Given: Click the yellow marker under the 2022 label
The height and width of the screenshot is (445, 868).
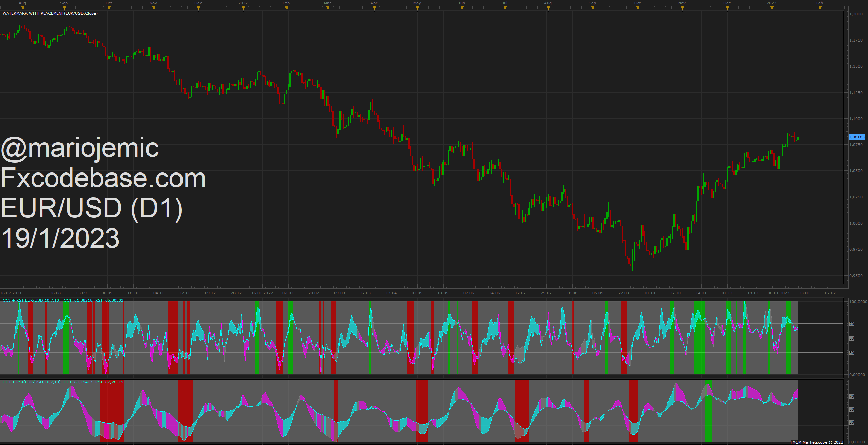Looking at the screenshot, I should [243, 8].
